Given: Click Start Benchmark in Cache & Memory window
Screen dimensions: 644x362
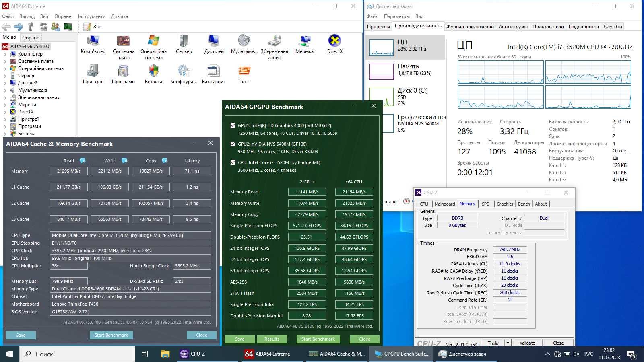Looking at the screenshot, I should pos(111,335).
